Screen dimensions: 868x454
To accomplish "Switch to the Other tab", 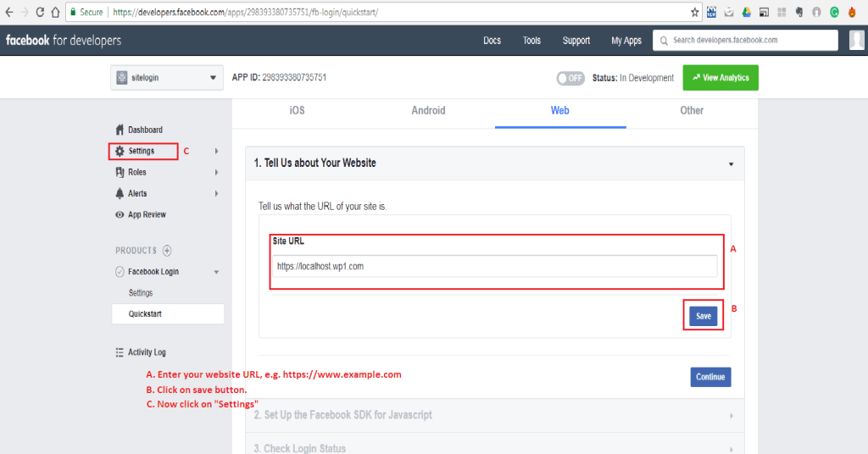I will 692,111.
